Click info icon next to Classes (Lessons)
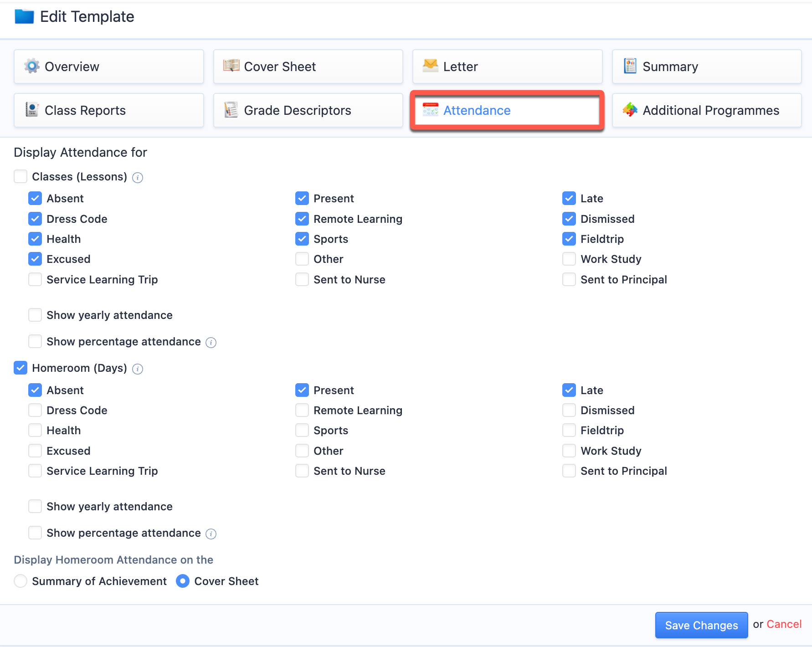The image size is (812, 647). [x=138, y=177]
